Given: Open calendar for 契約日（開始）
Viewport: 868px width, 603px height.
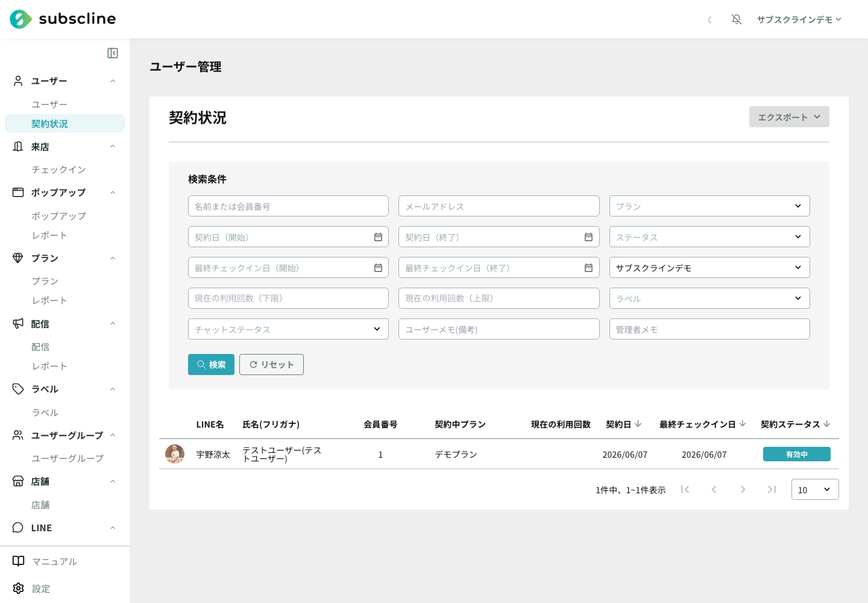Looking at the screenshot, I should pyautogui.click(x=378, y=237).
